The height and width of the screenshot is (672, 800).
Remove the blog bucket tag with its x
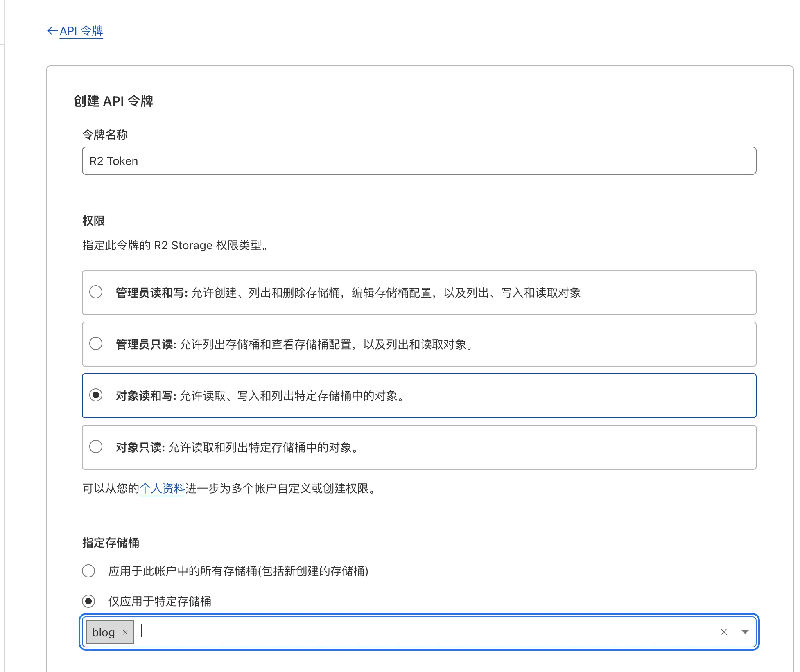[125, 632]
